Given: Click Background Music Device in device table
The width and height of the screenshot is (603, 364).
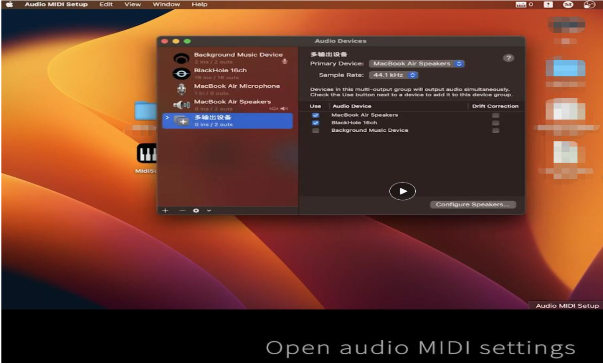Looking at the screenshot, I should point(370,130).
